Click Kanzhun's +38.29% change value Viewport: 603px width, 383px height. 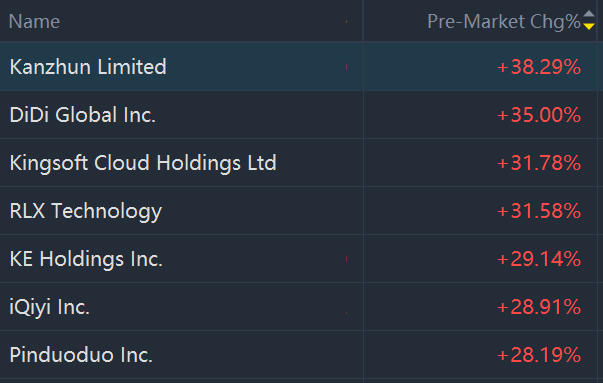(x=539, y=67)
